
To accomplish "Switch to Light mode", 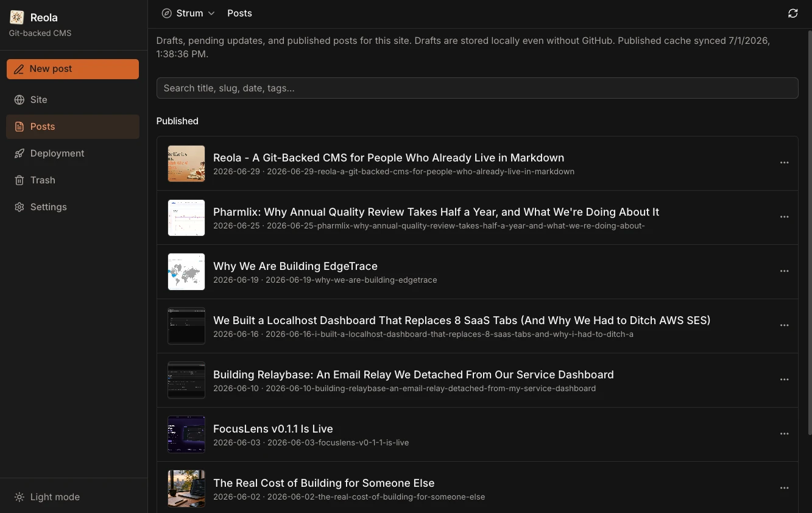I will [72, 497].
